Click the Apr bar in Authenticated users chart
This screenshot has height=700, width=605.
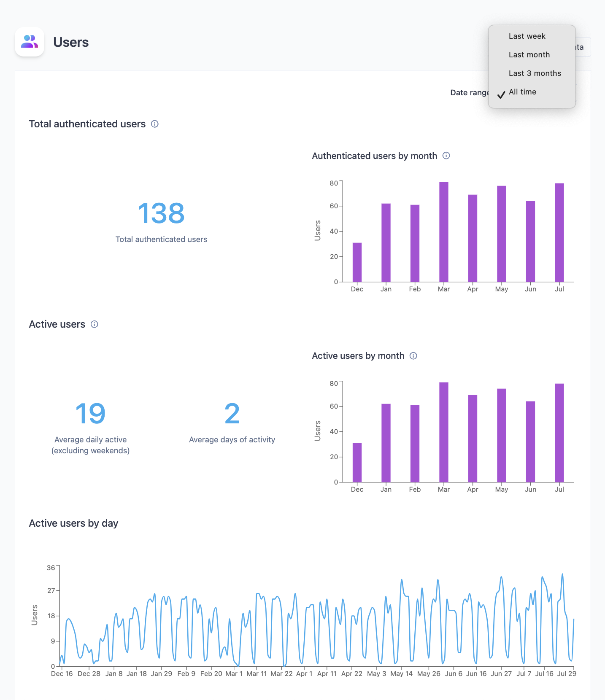[x=473, y=238]
